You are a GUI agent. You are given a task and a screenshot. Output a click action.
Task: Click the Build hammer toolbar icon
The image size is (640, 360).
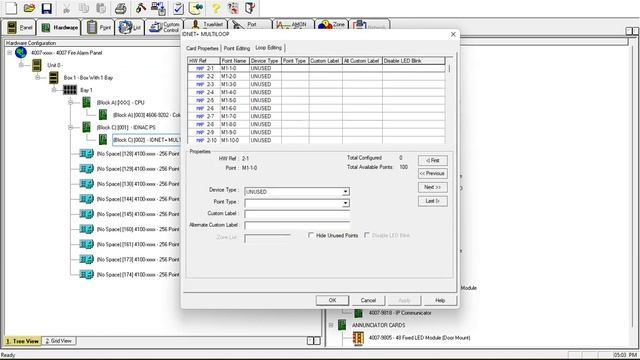click(x=141, y=8)
